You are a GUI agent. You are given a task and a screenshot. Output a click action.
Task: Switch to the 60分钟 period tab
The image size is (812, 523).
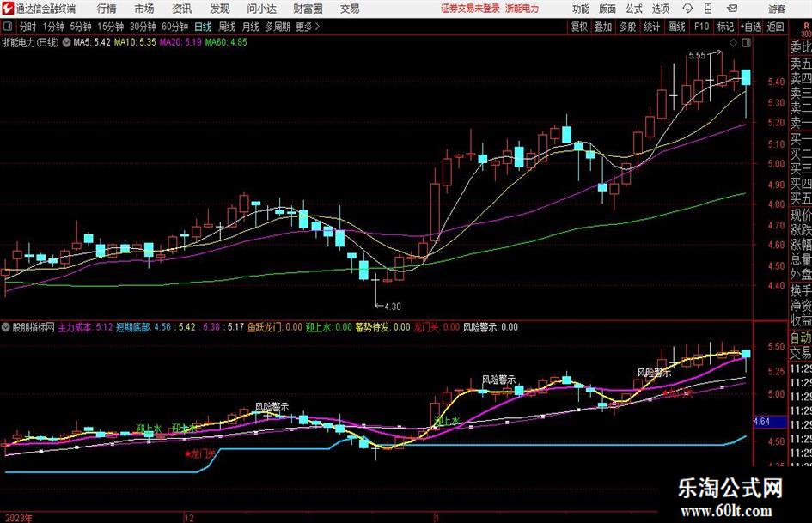click(174, 27)
